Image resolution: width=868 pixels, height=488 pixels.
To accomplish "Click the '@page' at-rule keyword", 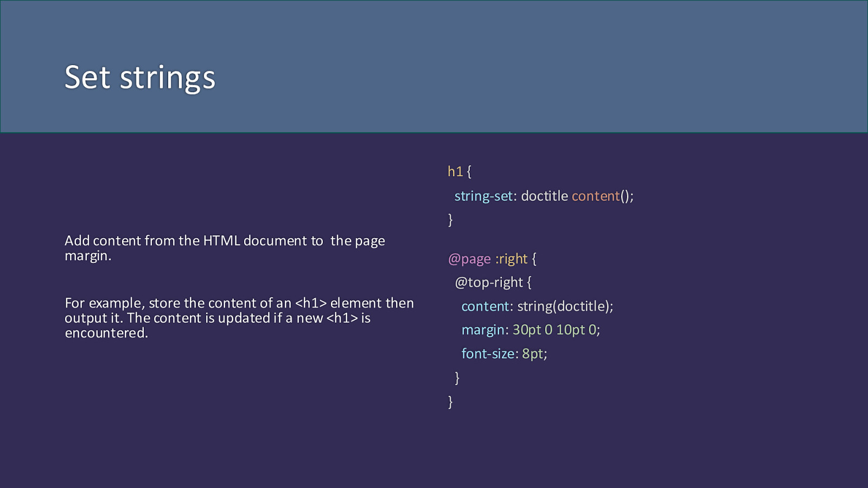I will tap(469, 259).
